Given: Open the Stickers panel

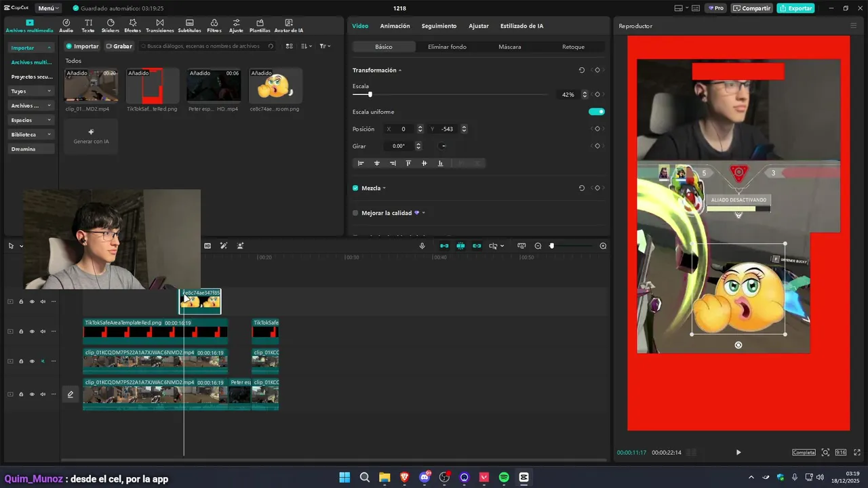Looking at the screenshot, I should coord(111,26).
